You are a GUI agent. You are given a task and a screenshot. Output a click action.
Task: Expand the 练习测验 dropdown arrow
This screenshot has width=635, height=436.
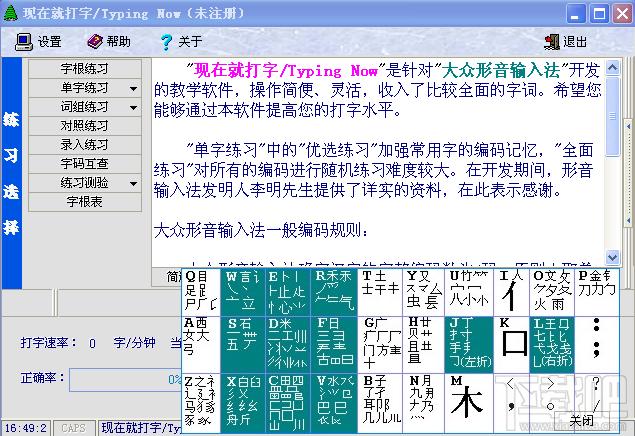click(x=133, y=183)
